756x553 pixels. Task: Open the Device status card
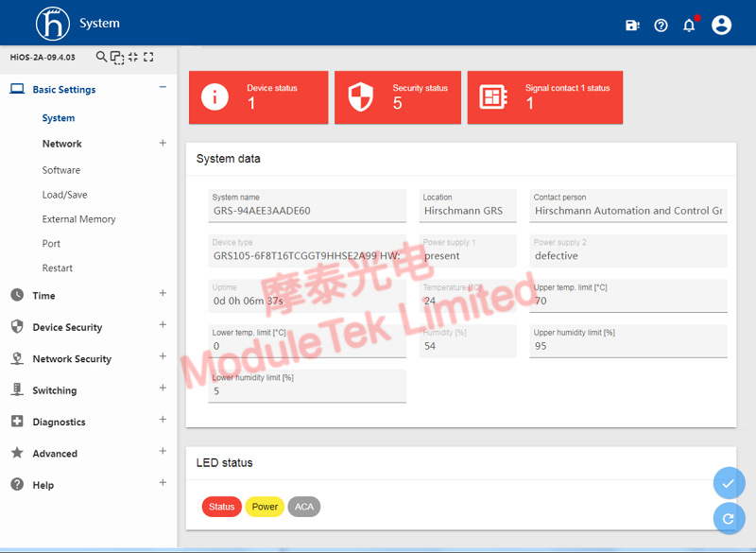click(258, 97)
